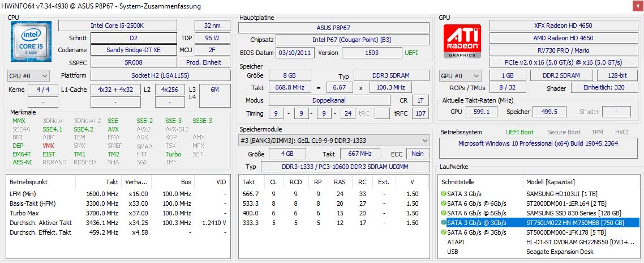Select the HL-DT-ST DVDRAM GH22NS50 row
Viewport: 644px width, 263px height.
point(539,242)
